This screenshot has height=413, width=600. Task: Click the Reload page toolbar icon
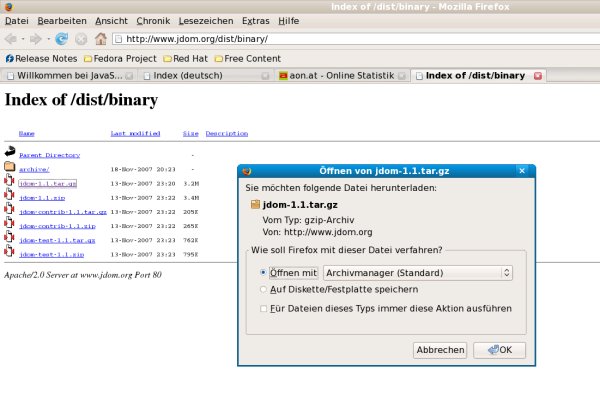click(62, 39)
